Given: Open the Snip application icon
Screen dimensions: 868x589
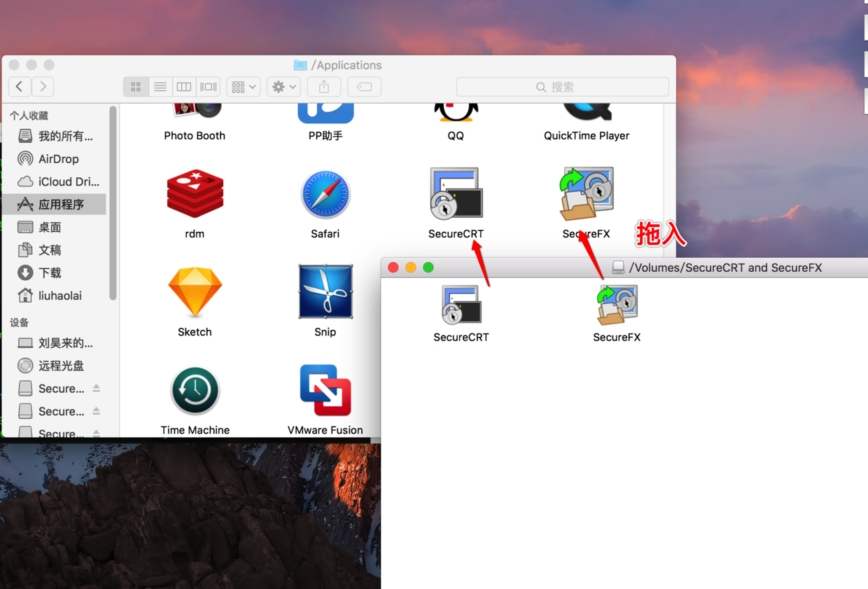Looking at the screenshot, I should click(x=325, y=291).
